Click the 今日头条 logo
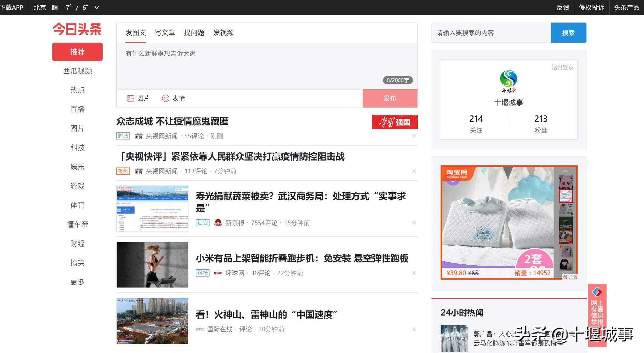The height and width of the screenshot is (353, 644). click(x=77, y=29)
